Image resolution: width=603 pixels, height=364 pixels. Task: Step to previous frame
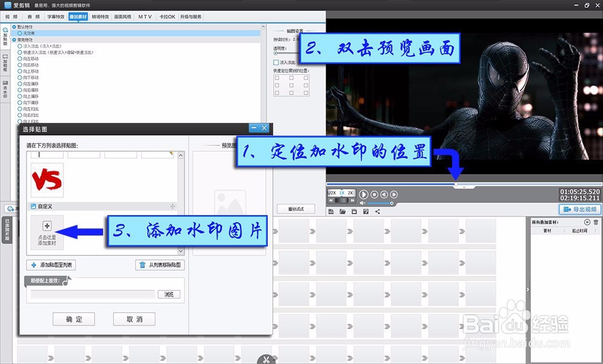coord(384,195)
